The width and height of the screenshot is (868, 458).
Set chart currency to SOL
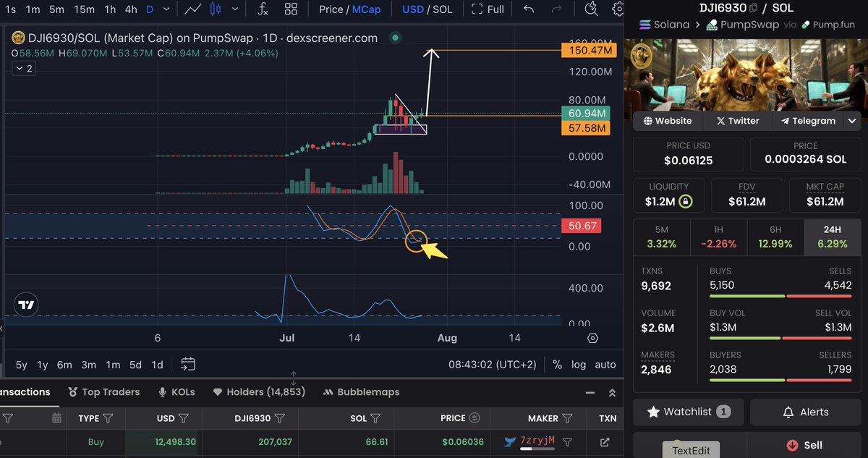pos(443,9)
